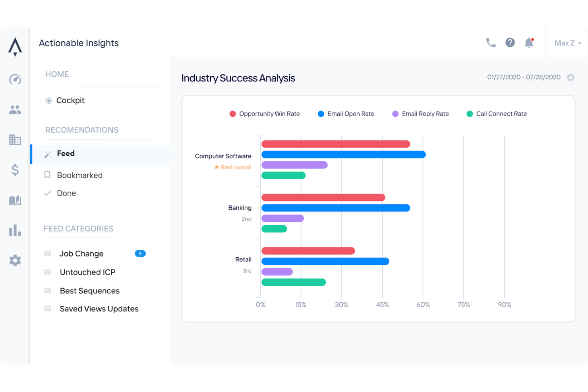Toggle the Opportunity Win Rate legend series

(x=265, y=114)
